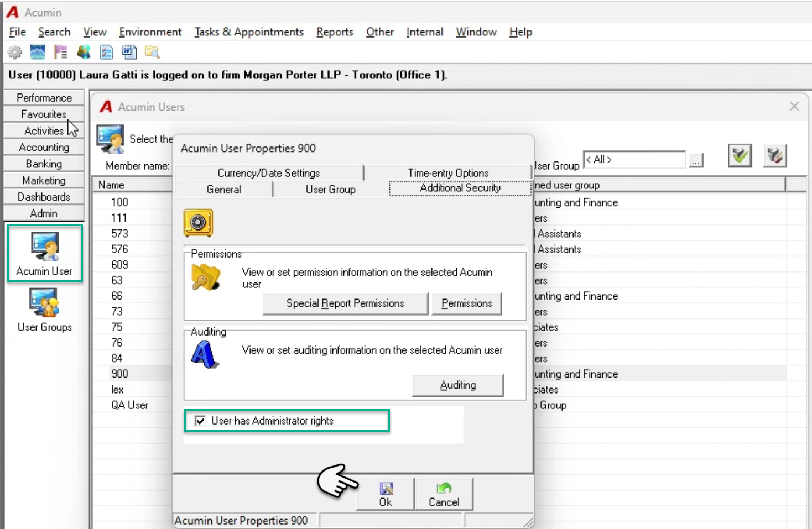Image resolution: width=812 pixels, height=529 pixels.
Task: Click the clear filter icon beside green checkmark
Action: click(x=775, y=156)
